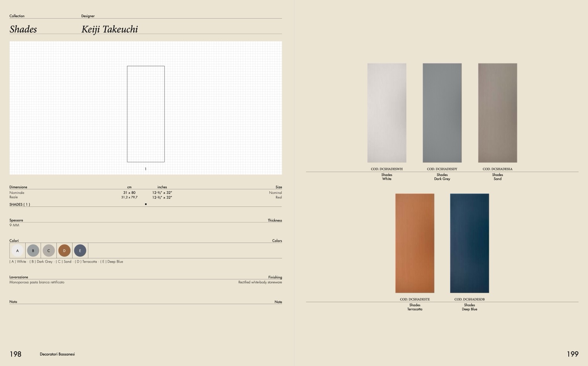The height and width of the screenshot is (366, 588).
Task: Click the Shades Deep Blue tile image
Action: coord(469,243)
